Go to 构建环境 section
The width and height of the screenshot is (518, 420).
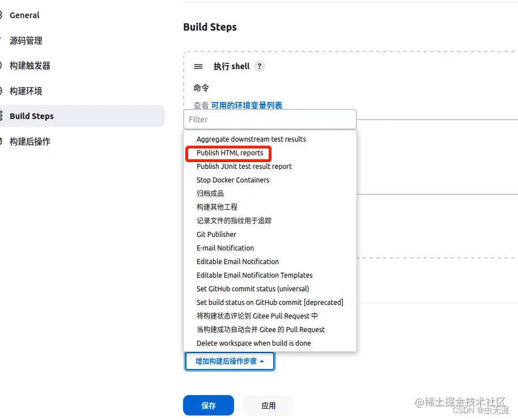(x=26, y=91)
